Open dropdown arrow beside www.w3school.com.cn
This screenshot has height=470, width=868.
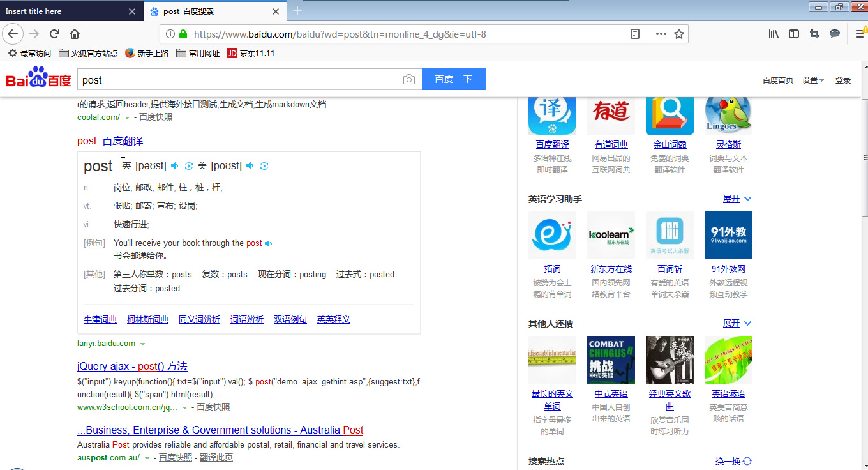coord(184,408)
